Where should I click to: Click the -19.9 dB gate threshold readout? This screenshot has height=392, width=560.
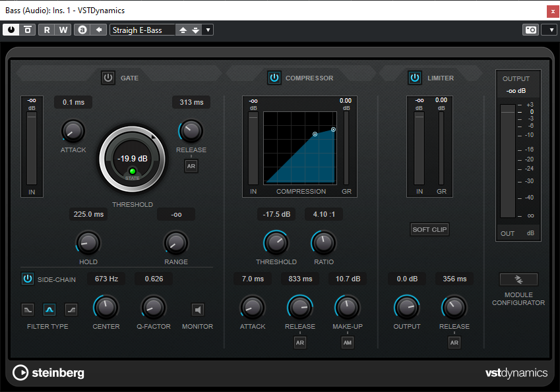click(x=133, y=159)
